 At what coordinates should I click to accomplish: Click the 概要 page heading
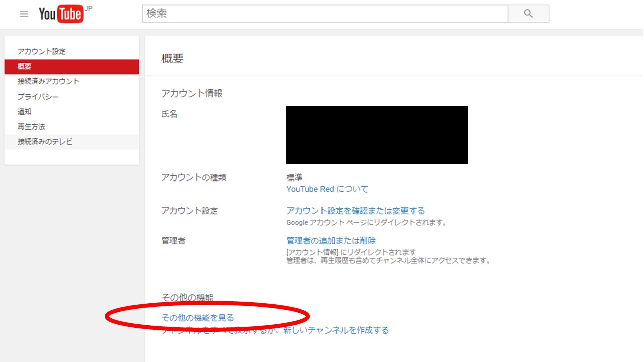173,58
